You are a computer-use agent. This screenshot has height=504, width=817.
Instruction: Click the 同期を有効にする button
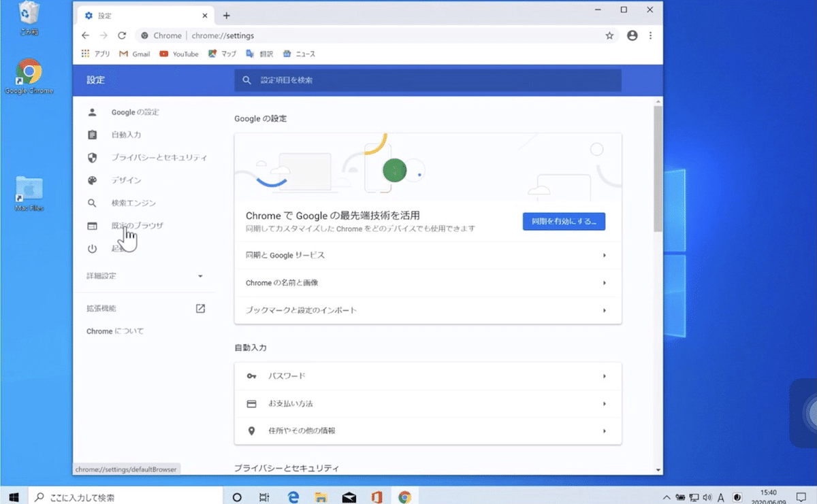coord(564,221)
